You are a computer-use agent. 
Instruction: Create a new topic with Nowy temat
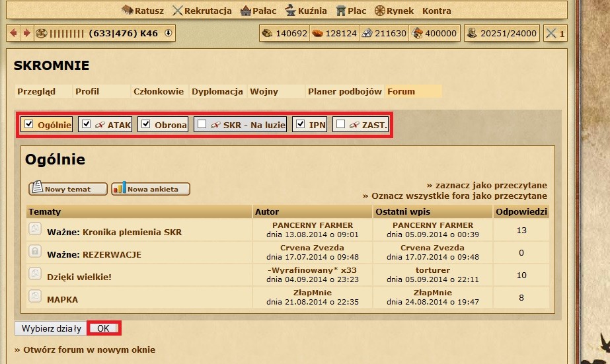[67, 189]
